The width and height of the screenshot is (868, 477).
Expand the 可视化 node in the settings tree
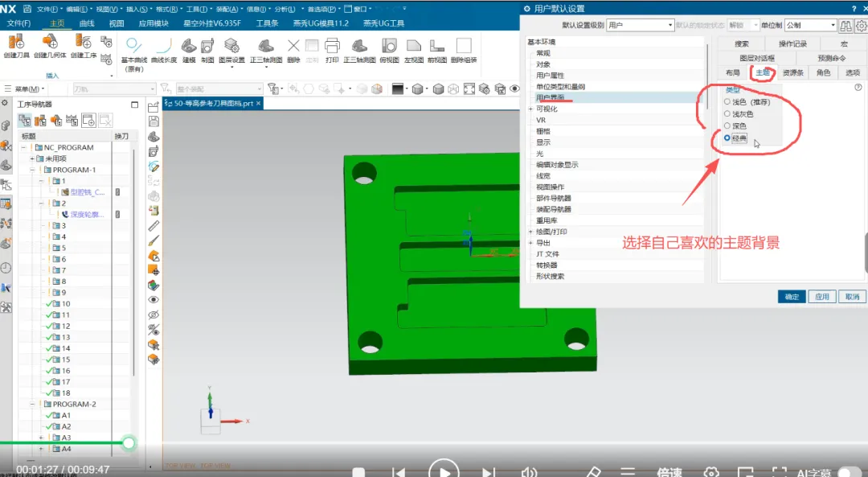pyautogui.click(x=530, y=109)
